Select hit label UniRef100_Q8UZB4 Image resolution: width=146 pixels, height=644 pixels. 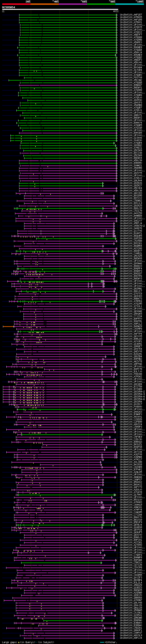131,357
